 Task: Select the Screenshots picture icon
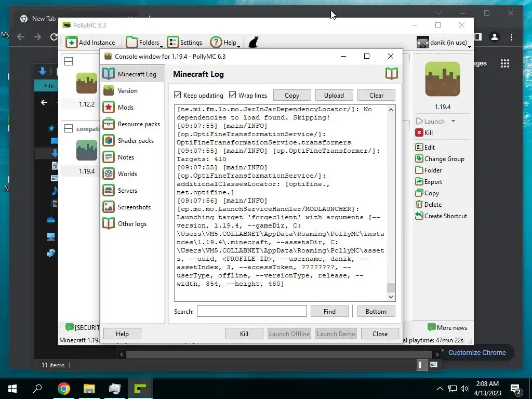pos(109,207)
